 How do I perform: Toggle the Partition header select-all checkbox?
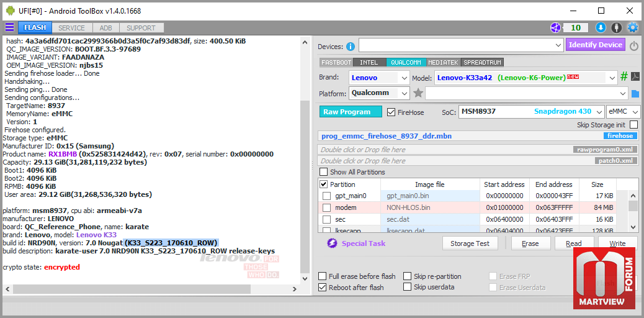coord(324,184)
